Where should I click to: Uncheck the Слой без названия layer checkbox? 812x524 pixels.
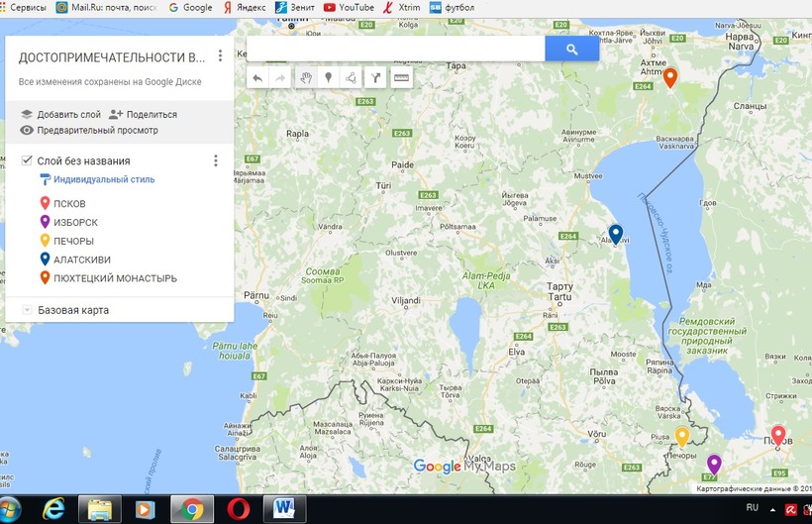pyautogui.click(x=27, y=160)
